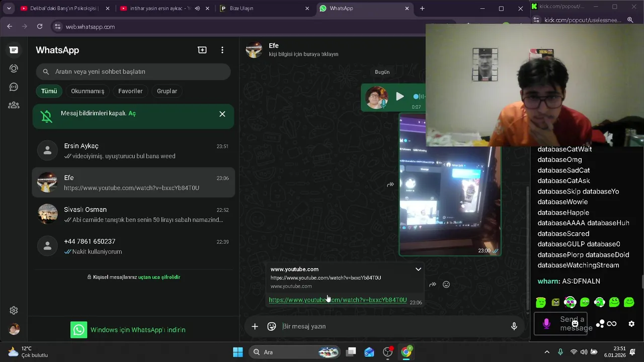644x362 pixels.
Task: Click the muted bell icon in notification banner
Action: coord(46,117)
